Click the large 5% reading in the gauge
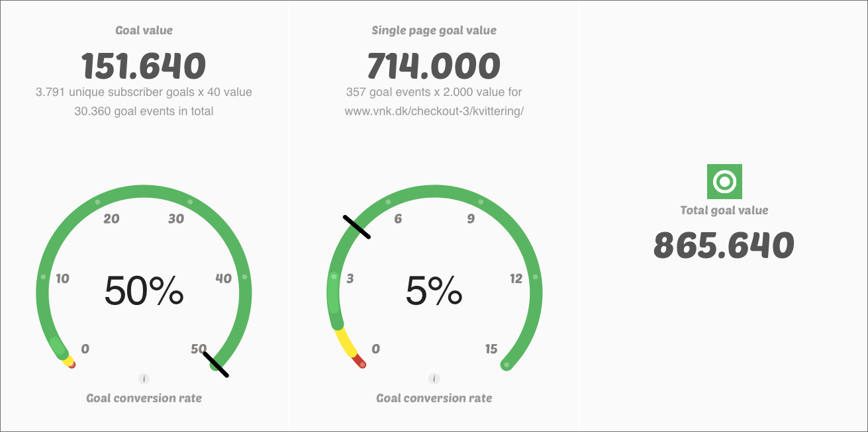The height and width of the screenshot is (432, 868). point(434,291)
